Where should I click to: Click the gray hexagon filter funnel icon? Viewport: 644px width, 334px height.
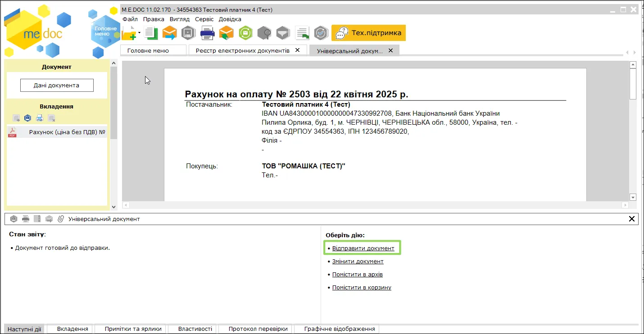(x=283, y=33)
